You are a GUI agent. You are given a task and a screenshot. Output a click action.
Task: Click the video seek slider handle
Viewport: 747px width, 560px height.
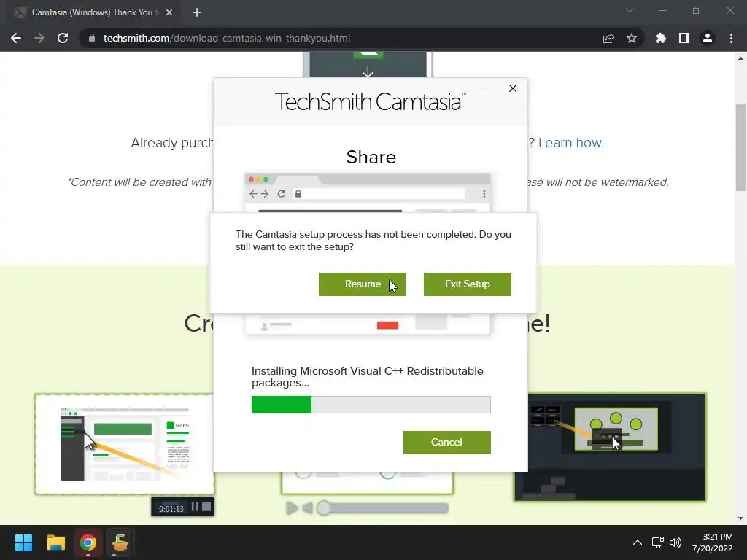323,508
